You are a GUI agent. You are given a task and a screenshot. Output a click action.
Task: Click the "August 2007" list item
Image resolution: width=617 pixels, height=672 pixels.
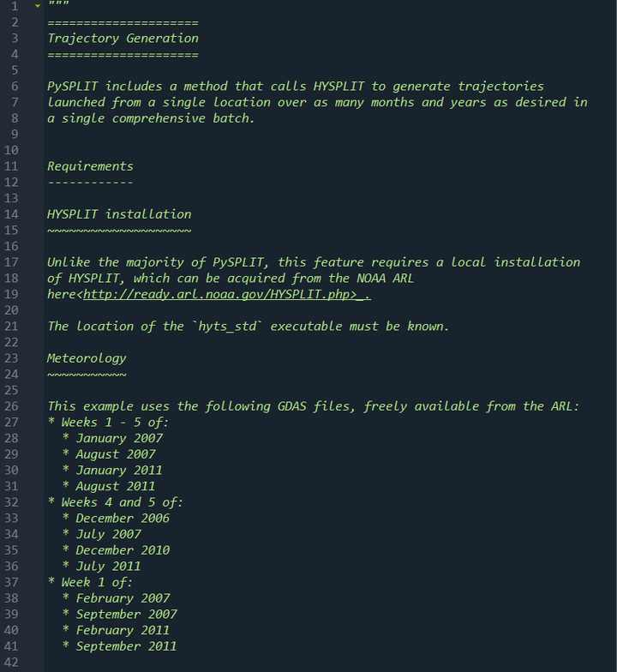coord(116,454)
